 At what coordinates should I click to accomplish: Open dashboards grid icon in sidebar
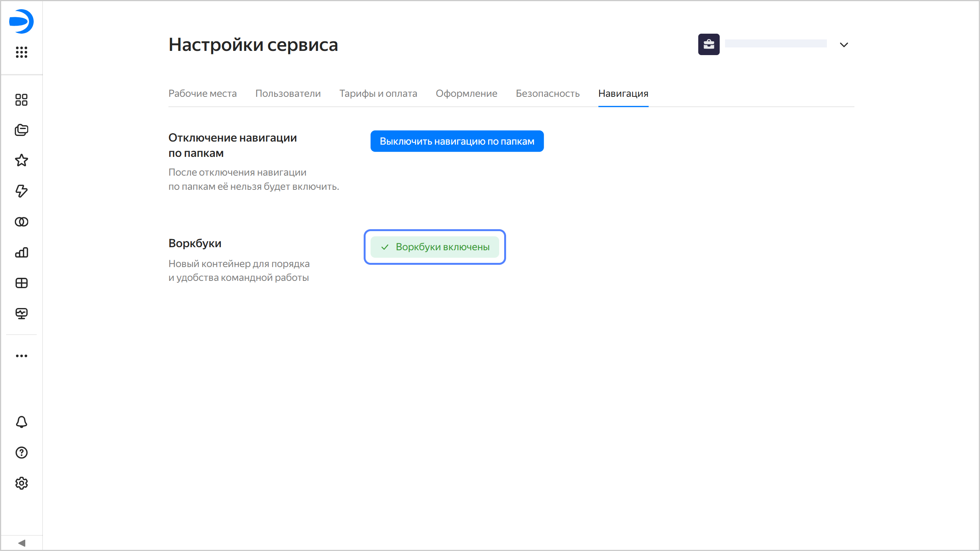[x=21, y=283]
